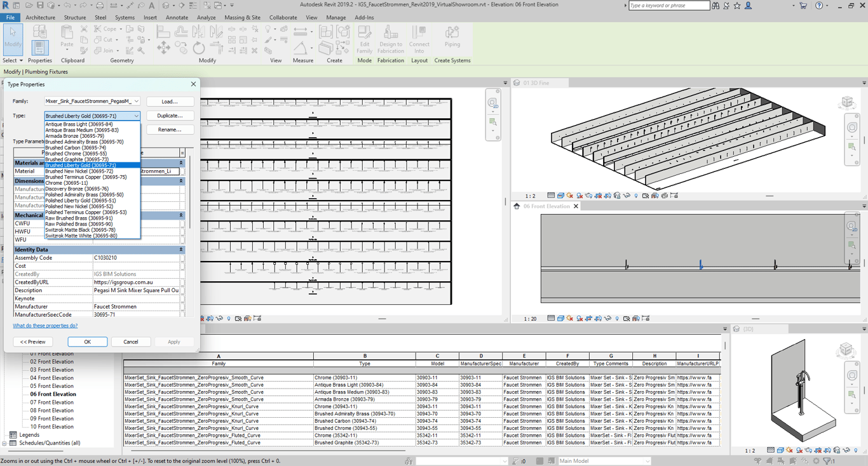Click the Move tool in Modify panel
This screenshot has height=466, width=868.
click(163, 48)
